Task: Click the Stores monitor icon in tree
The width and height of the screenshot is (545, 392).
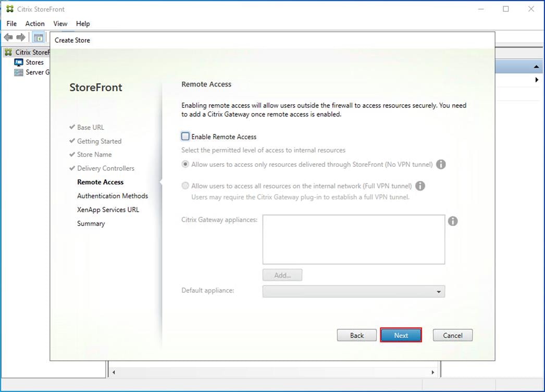Action: [18, 62]
